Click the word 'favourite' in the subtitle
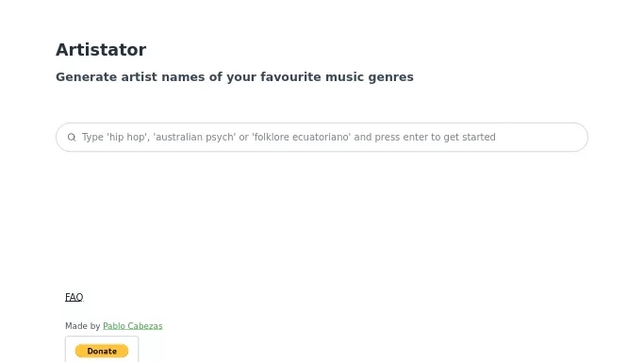 click(x=290, y=76)
